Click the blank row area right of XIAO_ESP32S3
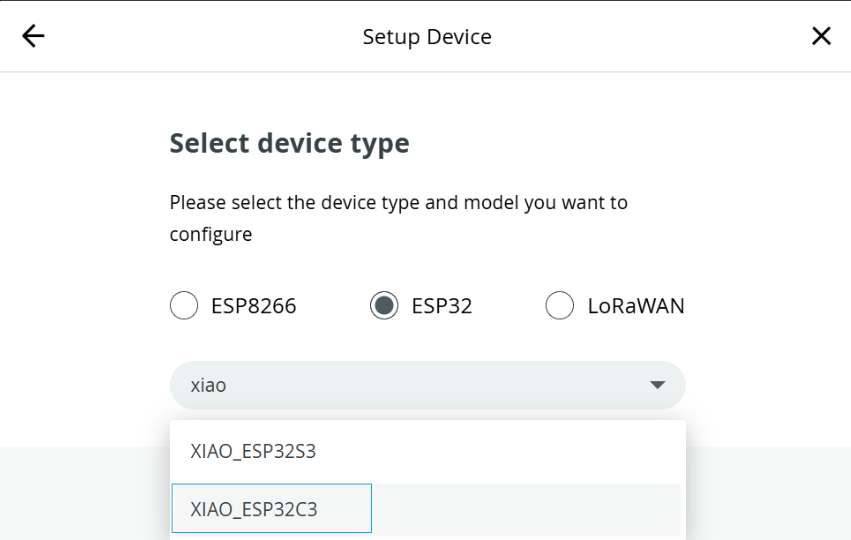This screenshot has height=540, width=851. [499, 451]
